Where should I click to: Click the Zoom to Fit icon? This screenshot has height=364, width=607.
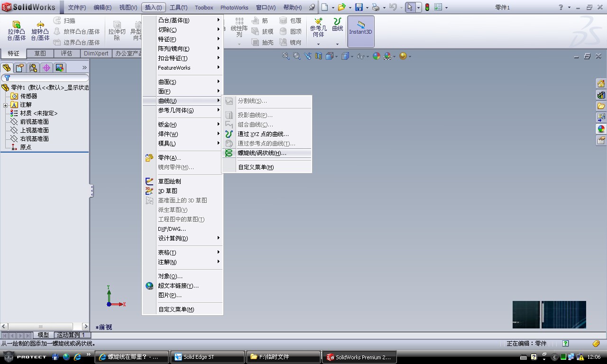[x=286, y=56]
